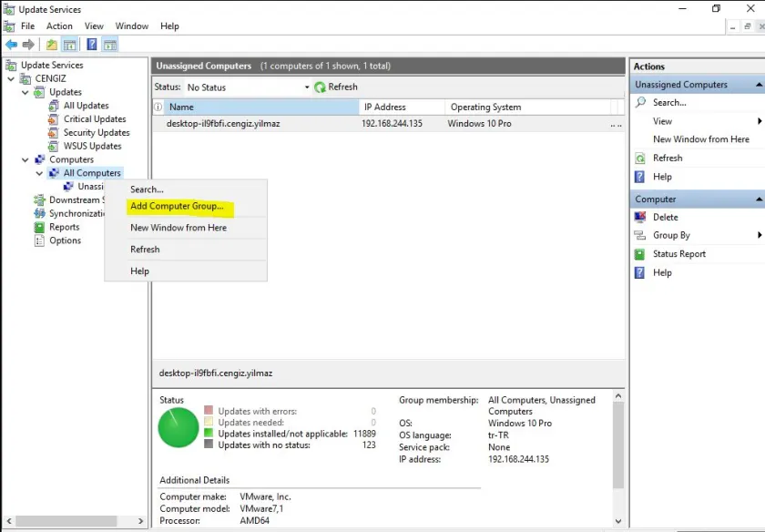The image size is (765, 532).
Task: Toggle the Show/Hide Console Tree icon
Action: tap(69, 45)
